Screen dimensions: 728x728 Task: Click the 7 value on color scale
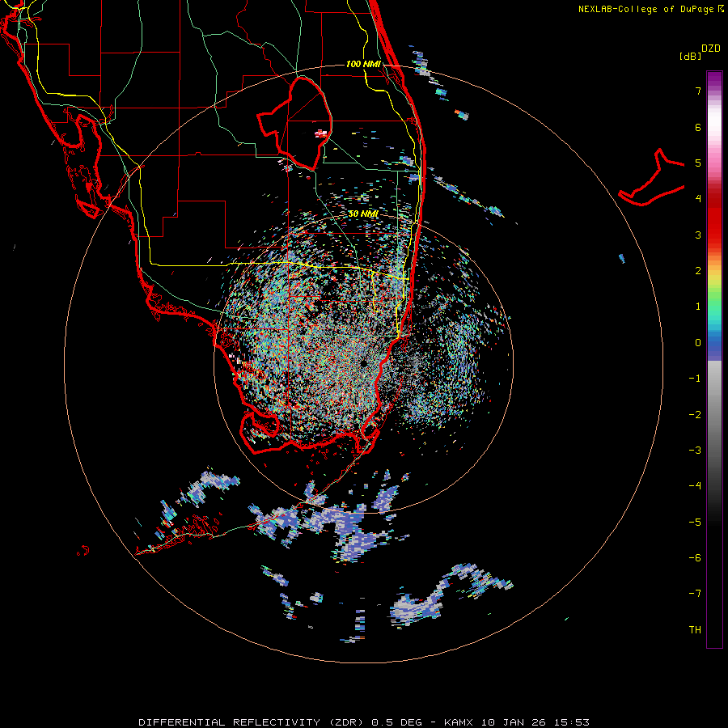pyautogui.click(x=698, y=91)
